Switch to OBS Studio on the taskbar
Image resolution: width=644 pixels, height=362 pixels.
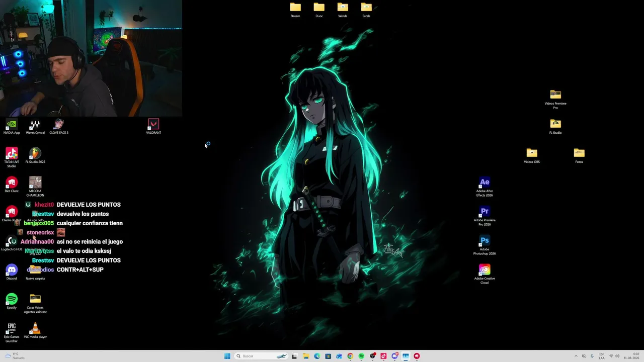(x=372, y=356)
